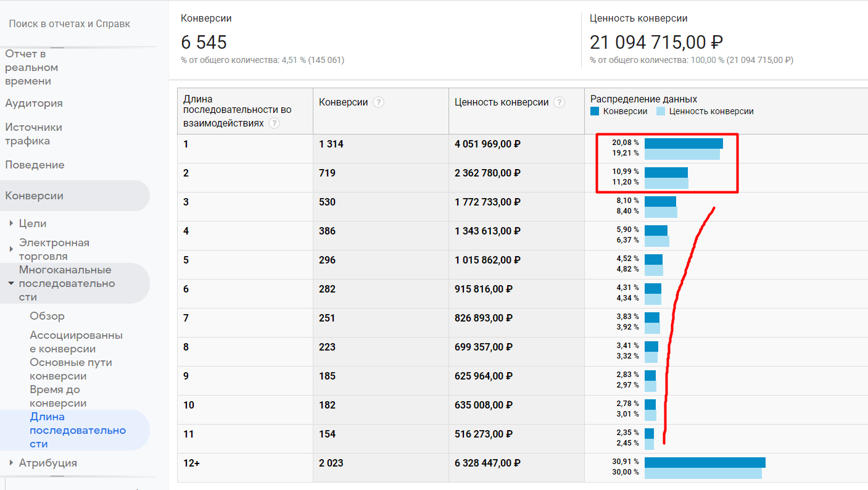The width and height of the screenshot is (868, 490).
Task: Open the Поведение section
Action: [x=35, y=165]
